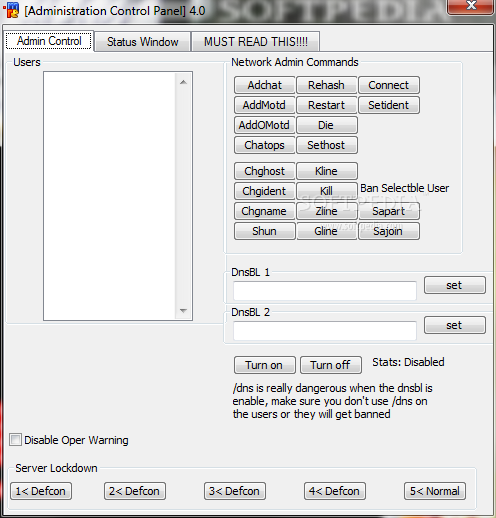Click the Users list up arrow

click(x=183, y=82)
